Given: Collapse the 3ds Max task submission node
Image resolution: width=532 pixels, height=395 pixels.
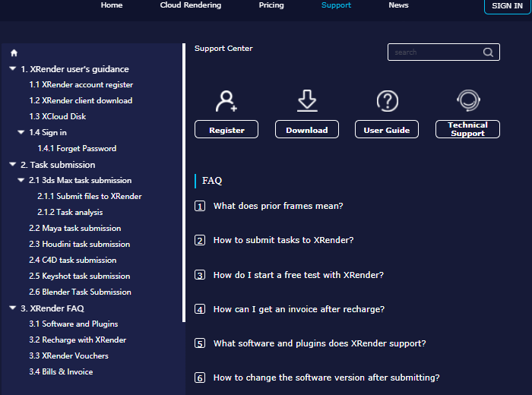Looking at the screenshot, I should point(21,181).
